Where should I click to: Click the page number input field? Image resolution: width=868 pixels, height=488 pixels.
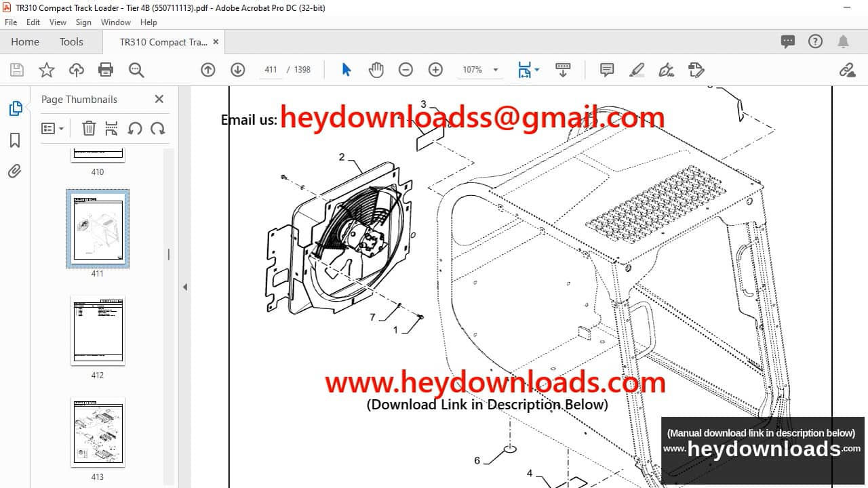pos(271,70)
